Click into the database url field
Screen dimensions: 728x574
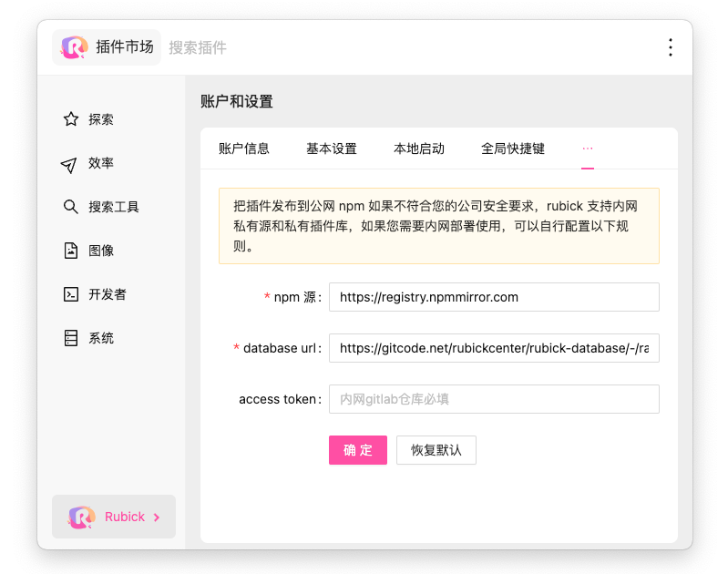pyautogui.click(x=493, y=348)
